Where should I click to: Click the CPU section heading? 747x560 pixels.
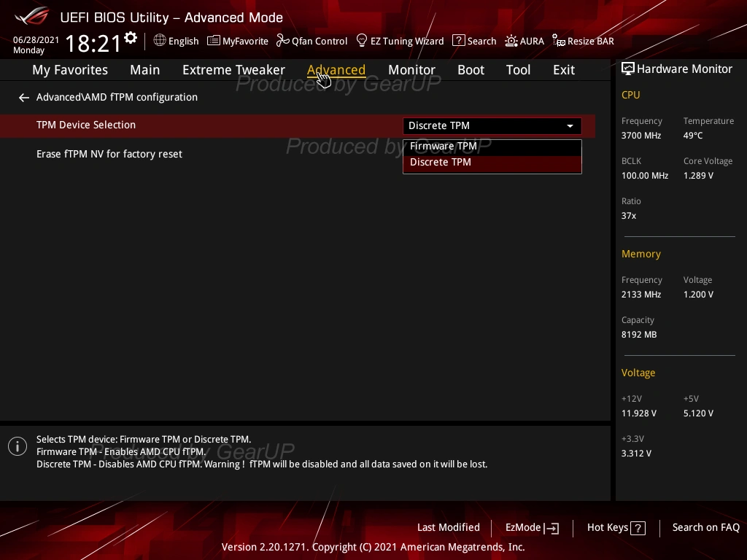point(630,95)
